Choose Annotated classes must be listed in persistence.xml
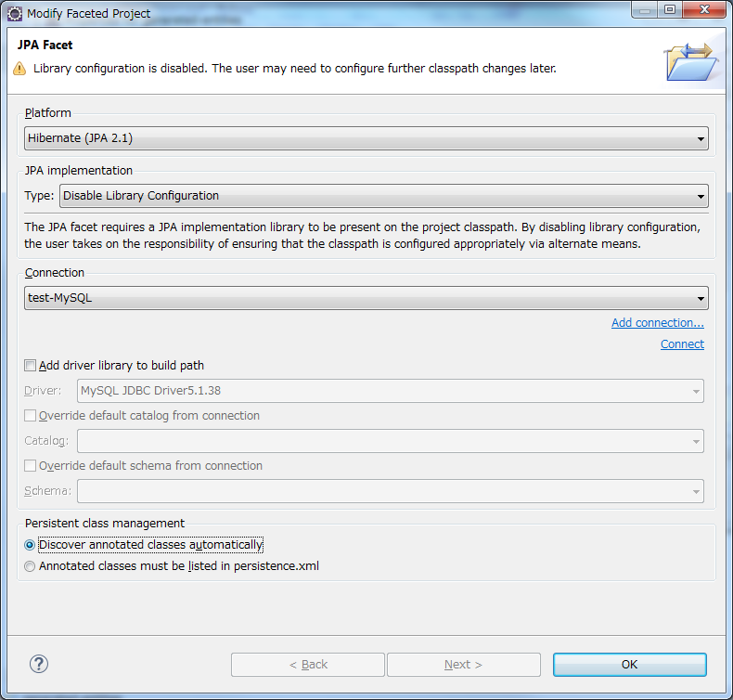 30,566
